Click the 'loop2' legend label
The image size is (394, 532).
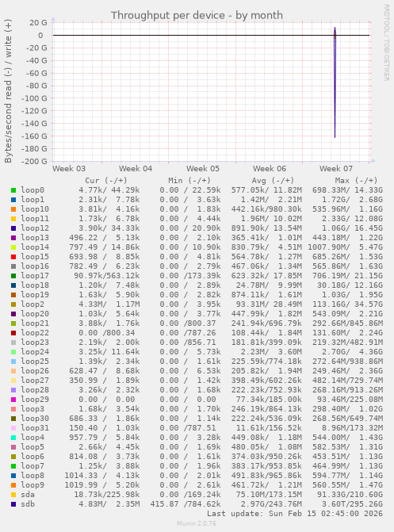pos(33,304)
